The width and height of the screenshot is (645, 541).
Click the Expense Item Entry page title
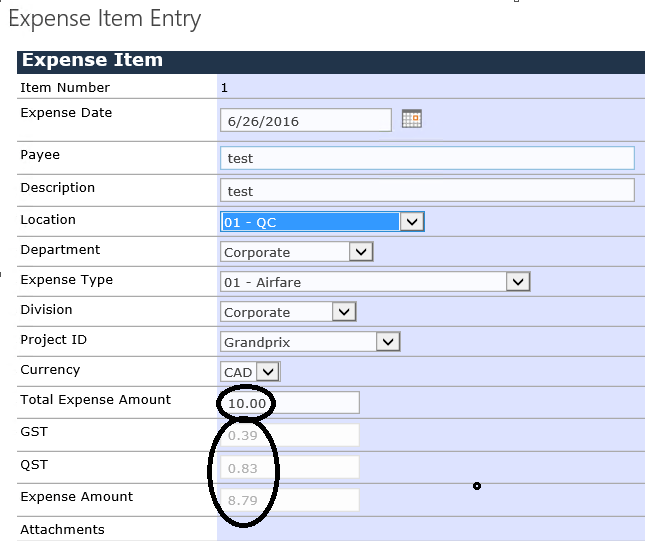coord(105,19)
